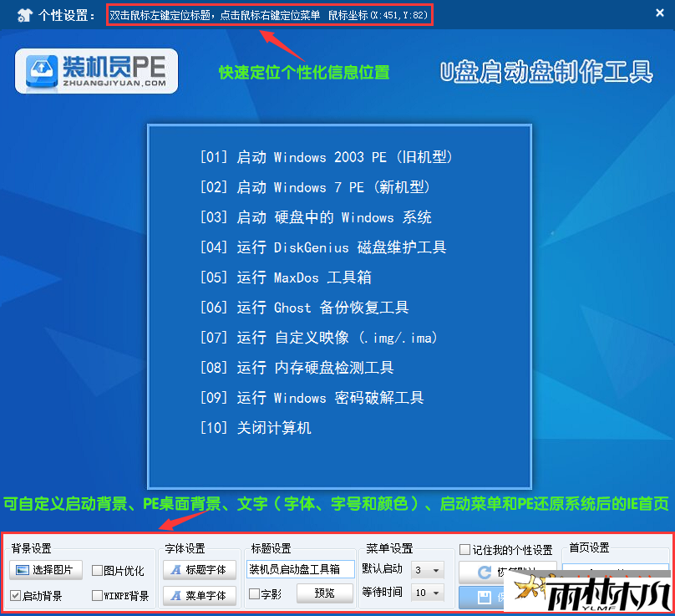
Task: Uncheck the 启动背景 checkbox
Action: [x=16, y=596]
